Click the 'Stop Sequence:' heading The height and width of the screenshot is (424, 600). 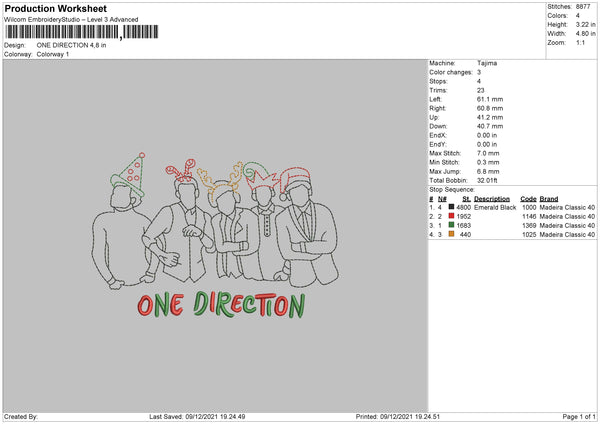point(452,189)
